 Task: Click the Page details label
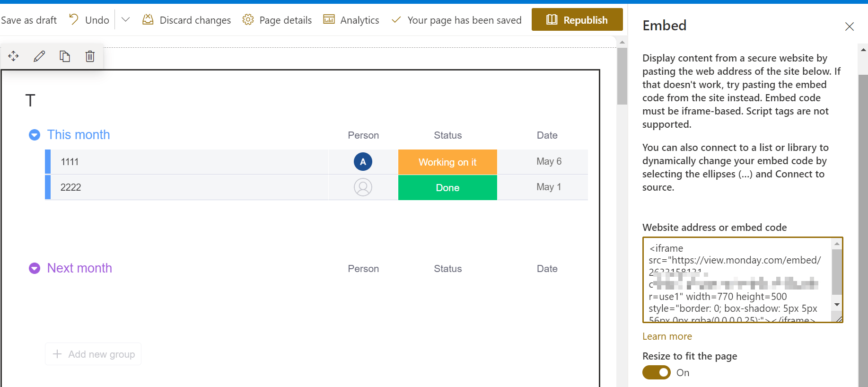(x=286, y=20)
